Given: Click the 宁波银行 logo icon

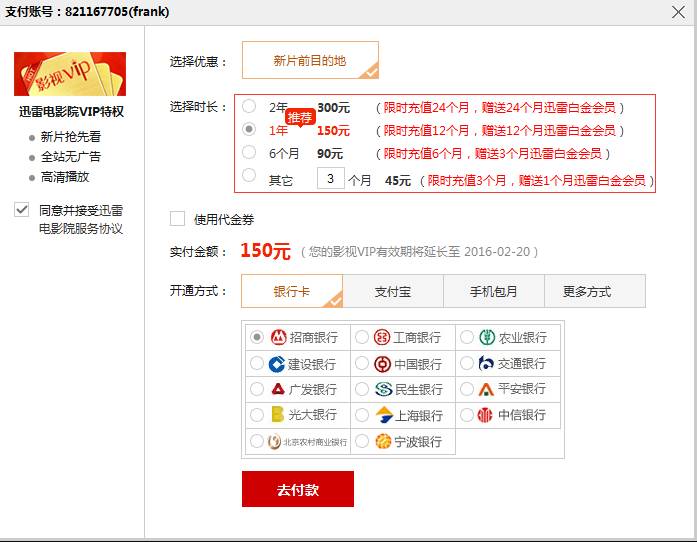Looking at the screenshot, I should point(383,442).
